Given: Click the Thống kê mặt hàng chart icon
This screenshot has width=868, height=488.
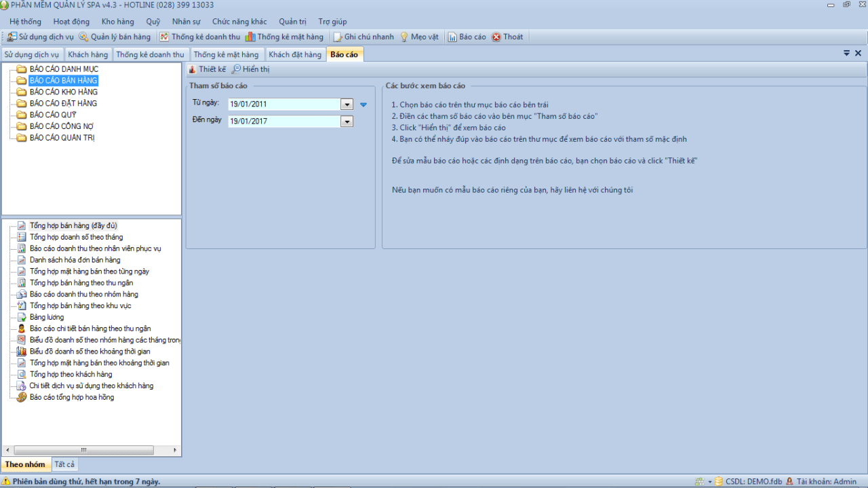Looking at the screenshot, I should point(250,37).
